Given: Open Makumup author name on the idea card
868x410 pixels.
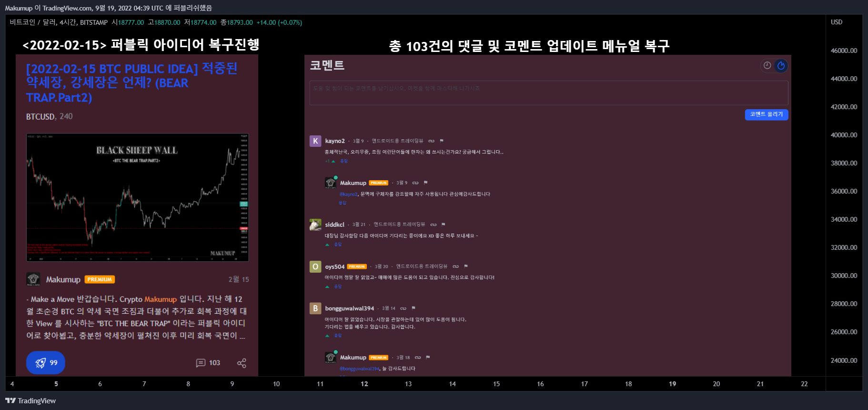Looking at the screenshot, I should click(63, 280).
